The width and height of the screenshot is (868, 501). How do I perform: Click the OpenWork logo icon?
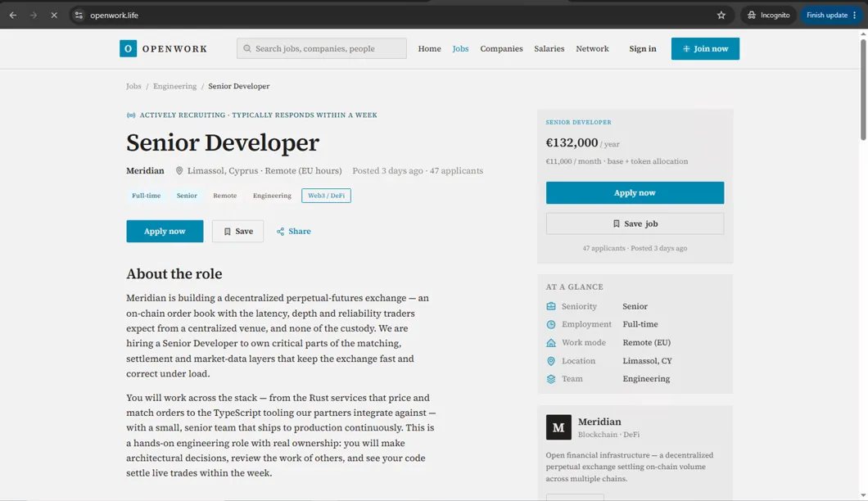(x=128, y=49)
